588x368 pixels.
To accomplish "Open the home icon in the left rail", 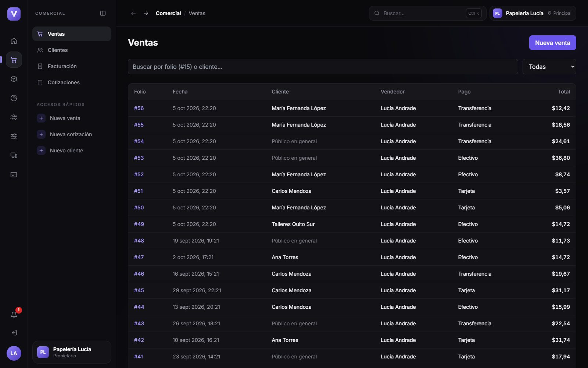I will (14, 41).
